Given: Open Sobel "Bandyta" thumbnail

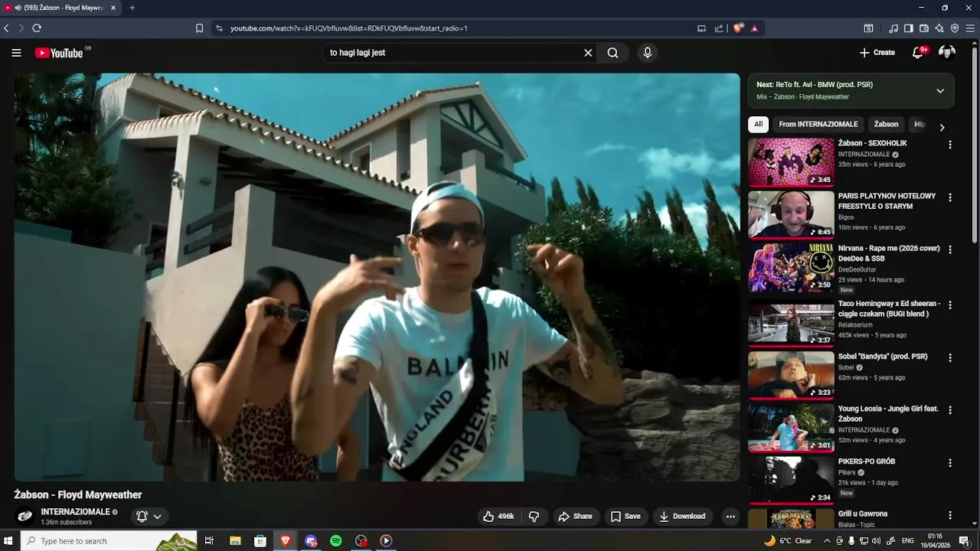Looking at the screenshot, I should point(791,374).
